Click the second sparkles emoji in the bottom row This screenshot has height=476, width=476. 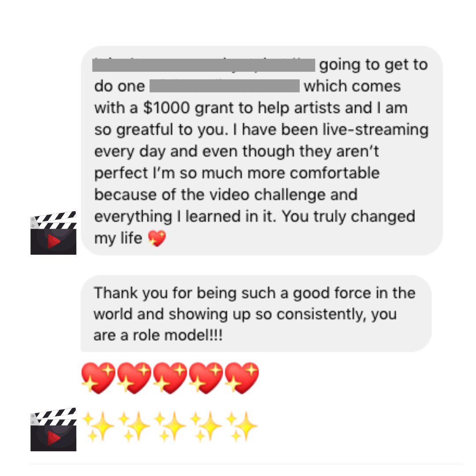pyautogui.click(x=134, y=426)
